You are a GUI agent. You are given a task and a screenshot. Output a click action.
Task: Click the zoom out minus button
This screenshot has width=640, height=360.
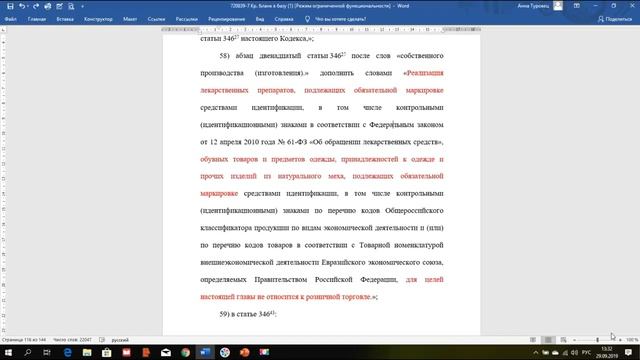pyautogui.click(x=574, y=340)
